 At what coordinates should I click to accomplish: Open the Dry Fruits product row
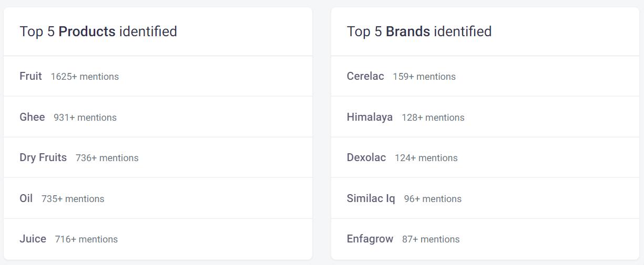[x=43, y=157]
